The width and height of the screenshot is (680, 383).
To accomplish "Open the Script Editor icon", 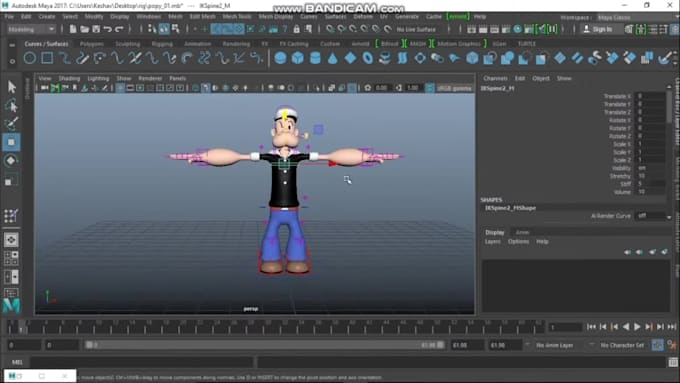I will [673, 362].
